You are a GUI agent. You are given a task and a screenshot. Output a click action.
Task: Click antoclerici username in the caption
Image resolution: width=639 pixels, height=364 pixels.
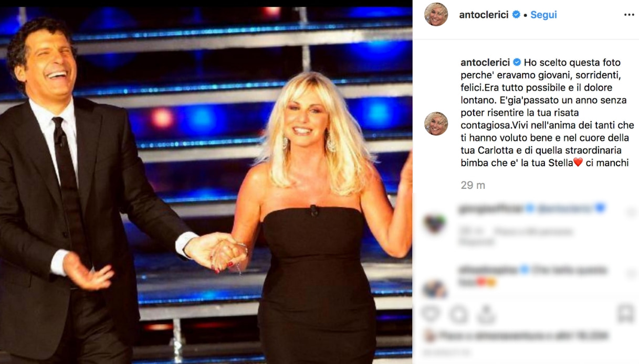tap(484, 61)
